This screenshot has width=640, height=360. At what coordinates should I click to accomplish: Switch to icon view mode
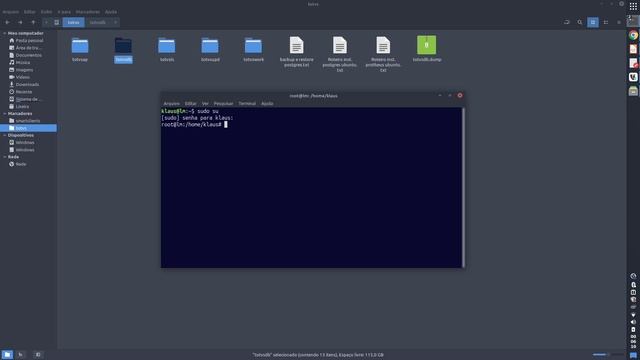(593, 22)
